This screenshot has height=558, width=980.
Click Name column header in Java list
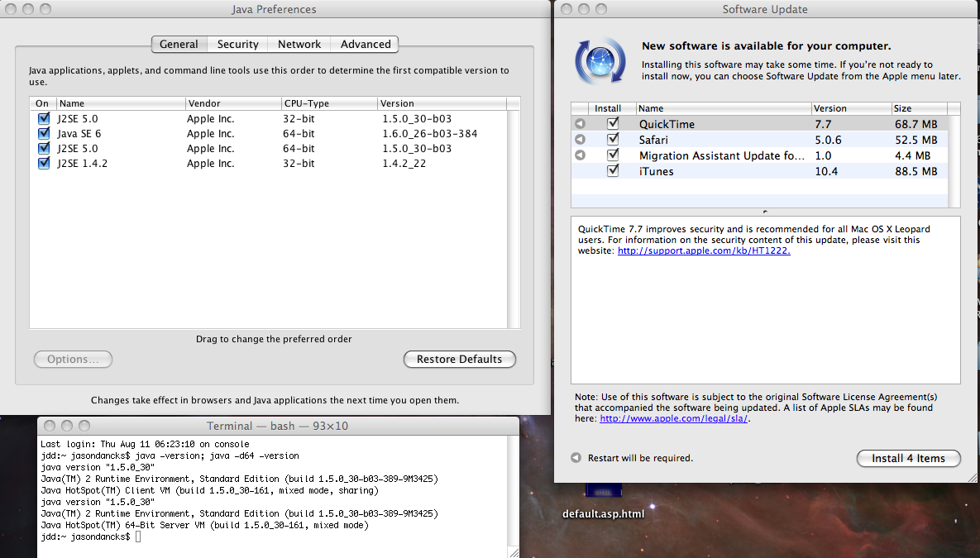point(121,103)
